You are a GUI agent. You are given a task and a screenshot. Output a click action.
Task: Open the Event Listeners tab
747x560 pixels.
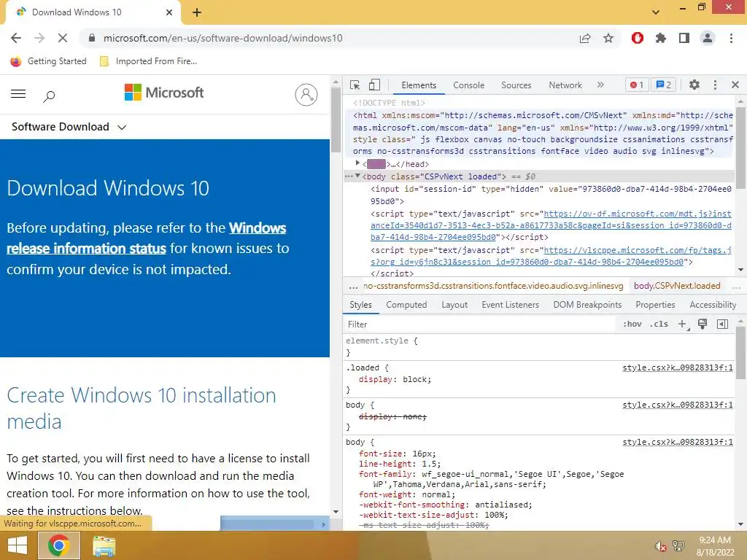click(510, 305)
